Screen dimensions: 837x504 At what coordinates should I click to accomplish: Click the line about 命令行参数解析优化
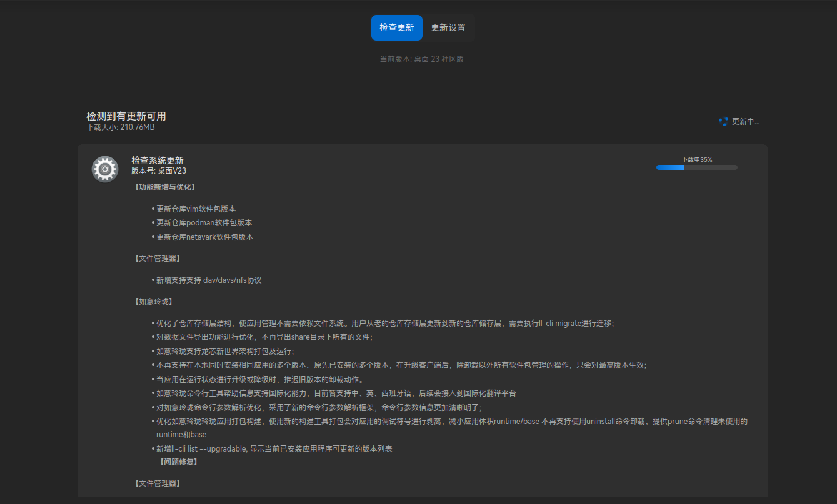point(319,407)
